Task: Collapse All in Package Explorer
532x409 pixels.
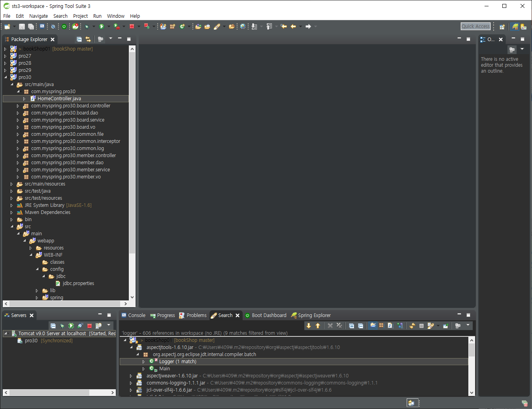Action: 79,39
